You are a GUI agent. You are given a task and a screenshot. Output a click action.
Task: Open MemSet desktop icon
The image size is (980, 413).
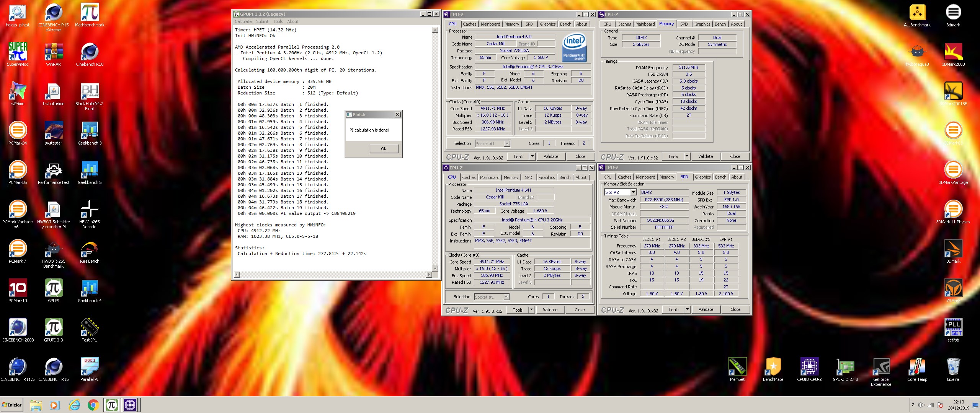coord(737,369)
